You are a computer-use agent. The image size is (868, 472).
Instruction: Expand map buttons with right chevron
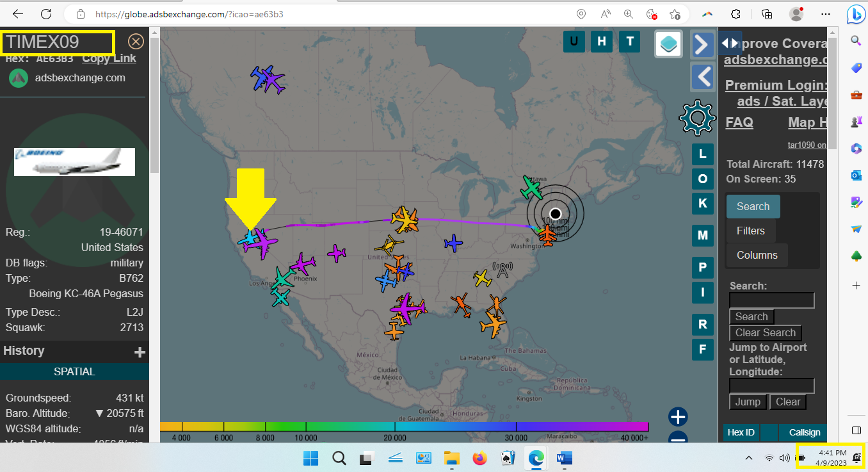pos(703,44)
